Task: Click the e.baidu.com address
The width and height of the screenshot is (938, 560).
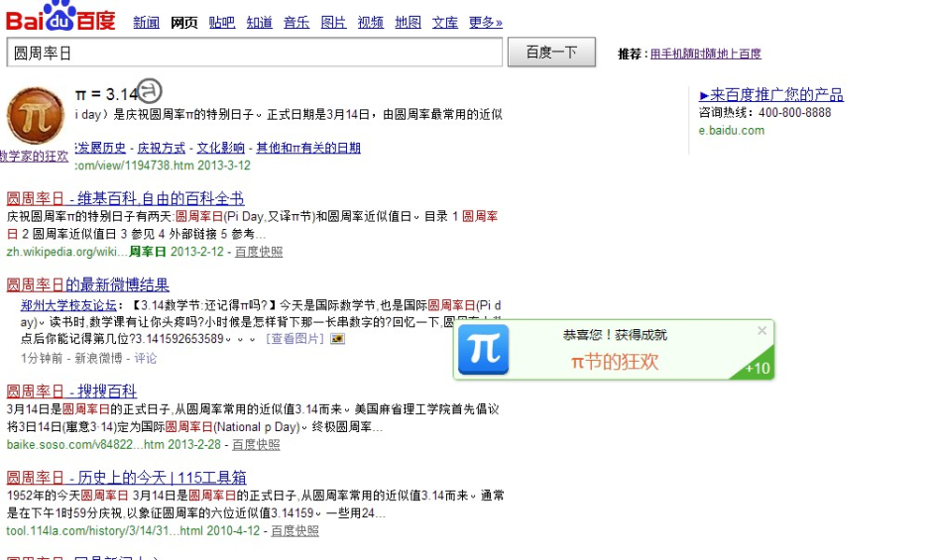Action: pos(732,131)
